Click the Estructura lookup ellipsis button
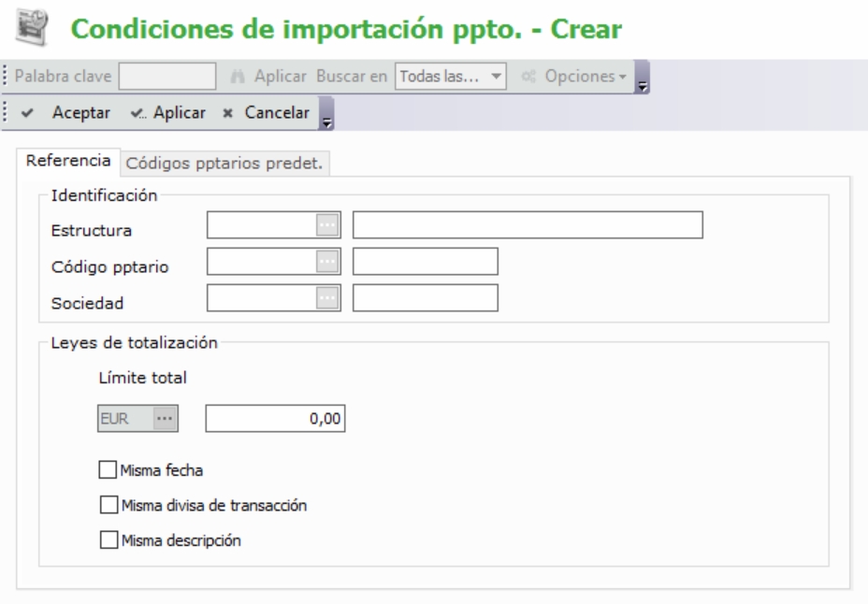The width and height of the screenshot is (868, 604). click(x=326, y=226)
